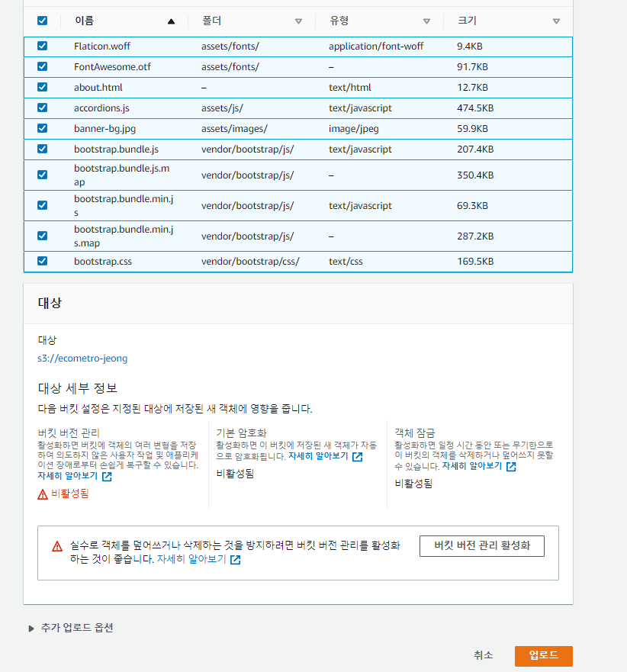Uncheck the bootstrap.bundle.min.js.map row checkbox
This screenshot has width=627, height=672.
pos(42,236)
